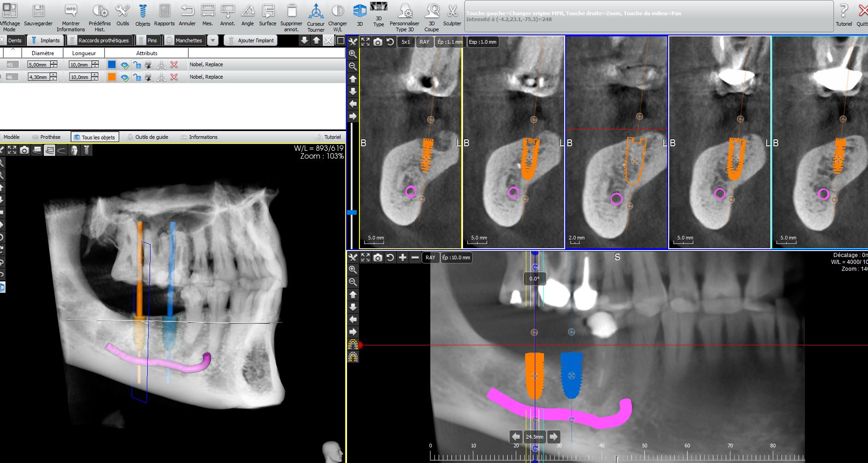Image resolution: width=868 pixels, height=463 pixels.
Task: Zoom in on the panoramic view
Action: click(353, 270)
